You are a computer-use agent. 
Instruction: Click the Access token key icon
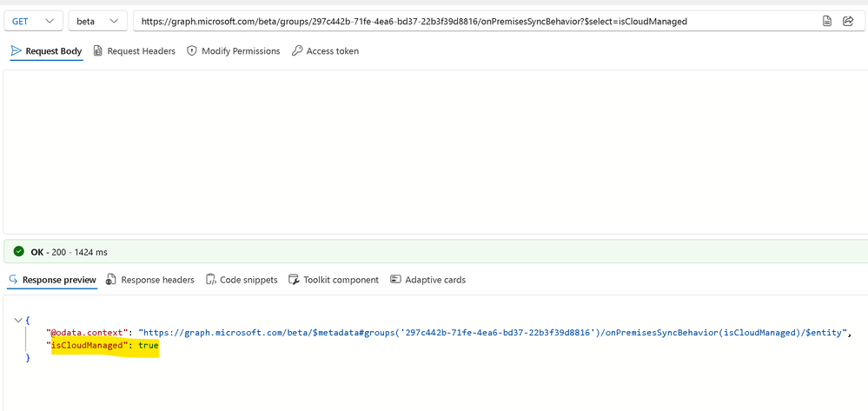[297, 51]
